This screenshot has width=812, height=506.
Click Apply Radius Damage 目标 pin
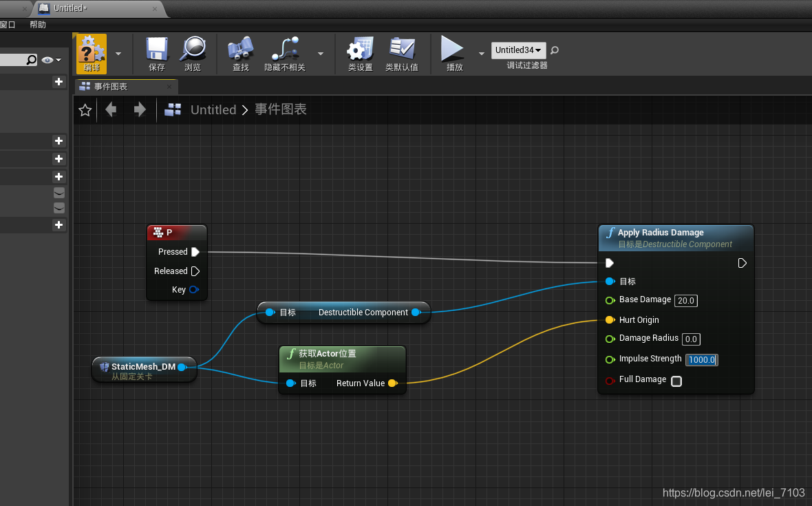(610, 282)
